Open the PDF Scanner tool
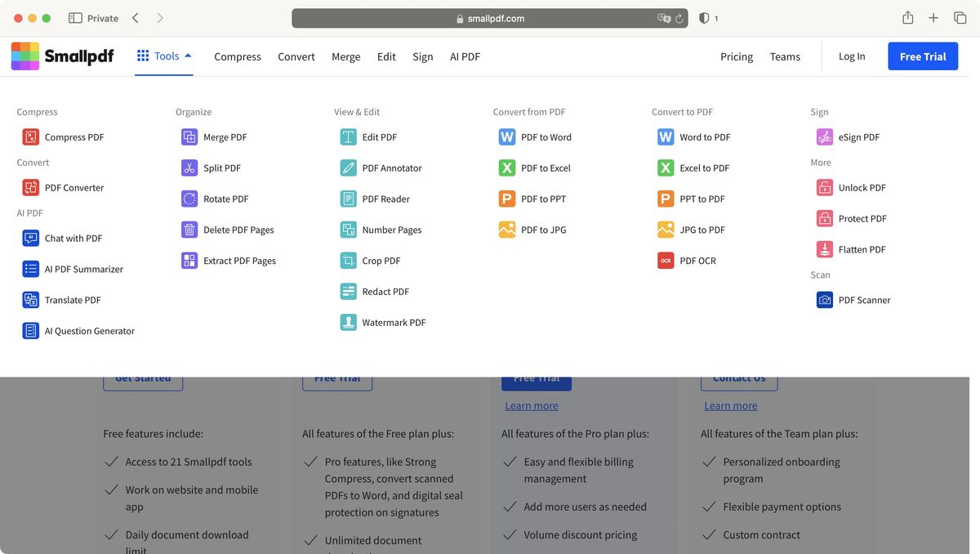 [x=866, y=300]
